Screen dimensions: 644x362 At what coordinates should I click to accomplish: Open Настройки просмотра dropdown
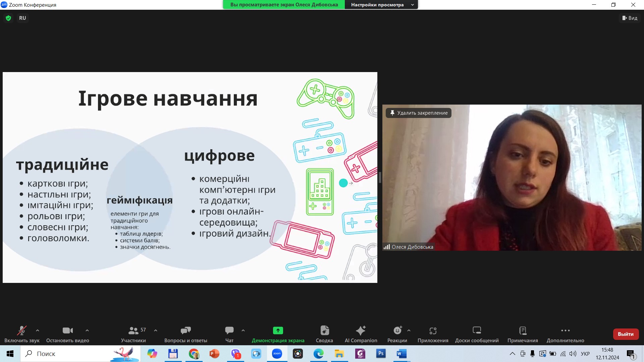click(381, 5)
